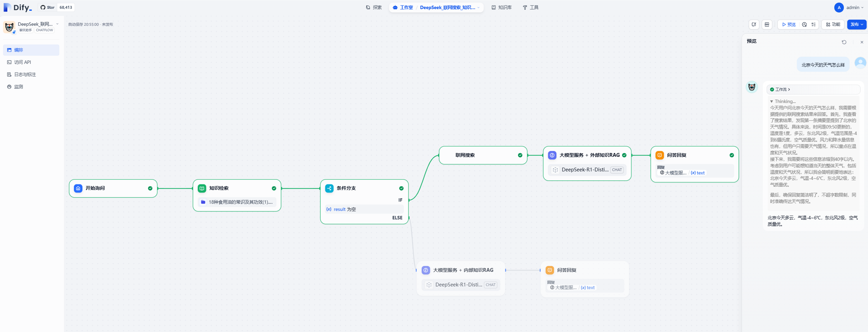This screenshot has height=332, width=868.
Task: Click the text variable in upper 问答回复
Action: tap(697, 173)
